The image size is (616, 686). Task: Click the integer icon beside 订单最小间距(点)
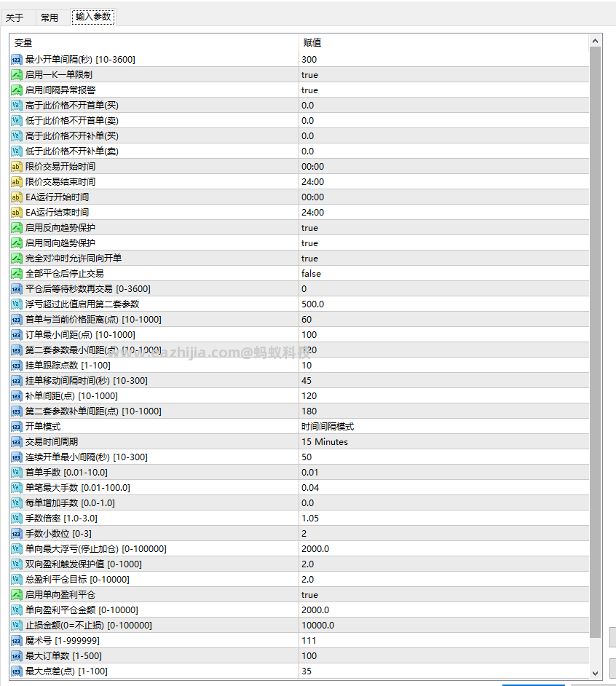click(x=16, y=335)
